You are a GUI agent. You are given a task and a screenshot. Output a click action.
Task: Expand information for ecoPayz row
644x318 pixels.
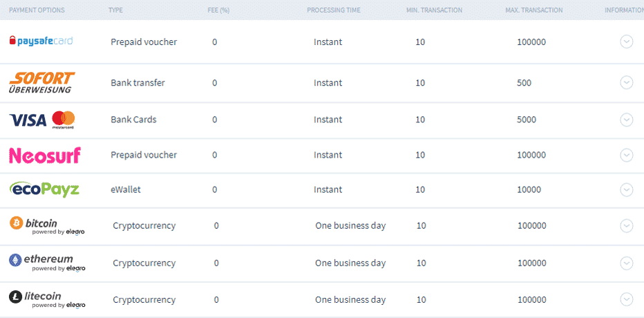pyautogui.click(x=626, y=189)
